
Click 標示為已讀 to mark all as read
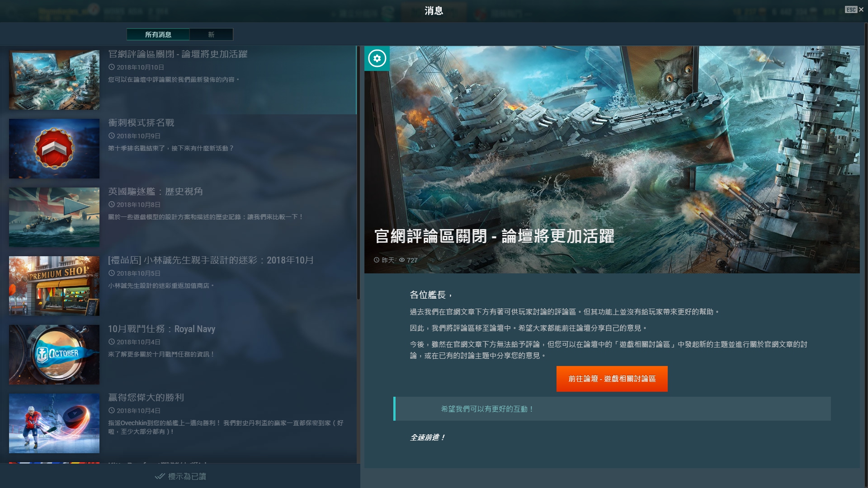pos(187,476)
